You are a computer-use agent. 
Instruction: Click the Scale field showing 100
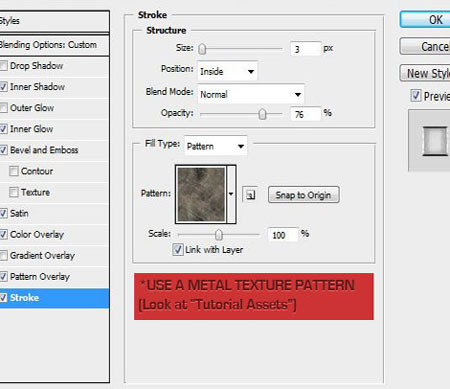click(283, 235)
